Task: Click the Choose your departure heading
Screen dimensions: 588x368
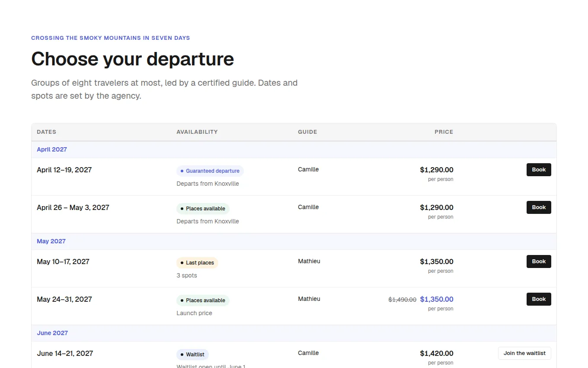Action: 132,59
